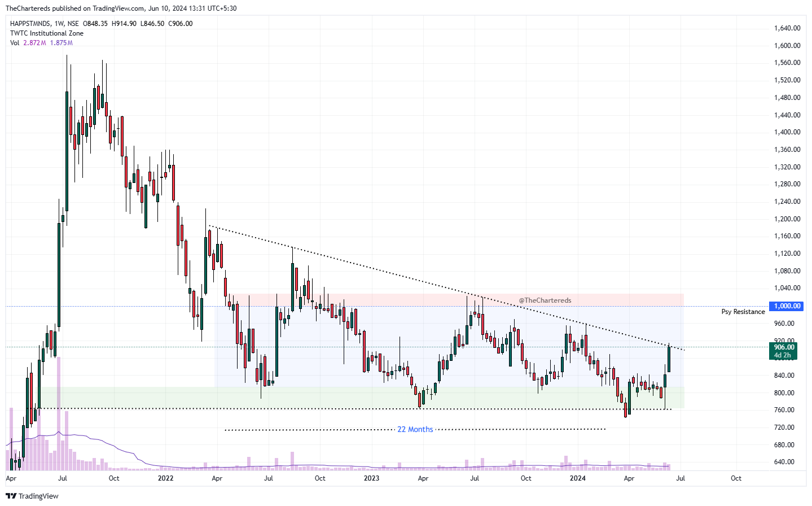
Task: Click the 1,120.00 price axis label
Action: (x=787, y=254)
